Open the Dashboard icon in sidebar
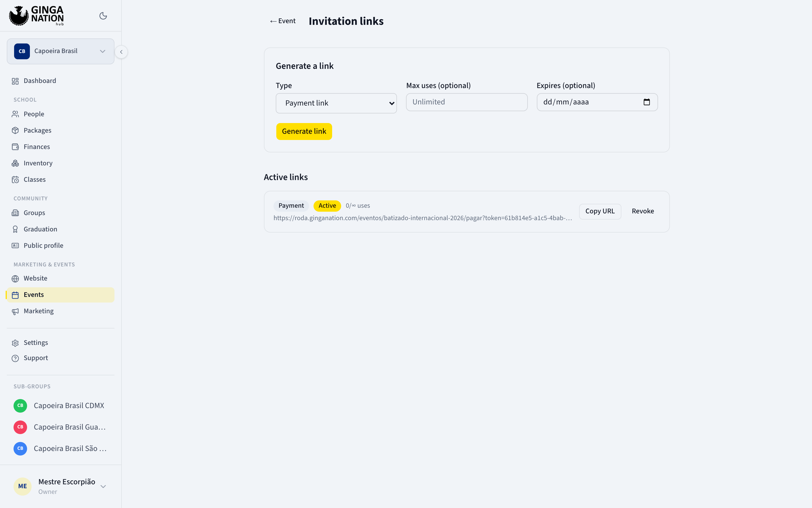The width and height of the screenshot is (812, 508). tap(15, 81)
